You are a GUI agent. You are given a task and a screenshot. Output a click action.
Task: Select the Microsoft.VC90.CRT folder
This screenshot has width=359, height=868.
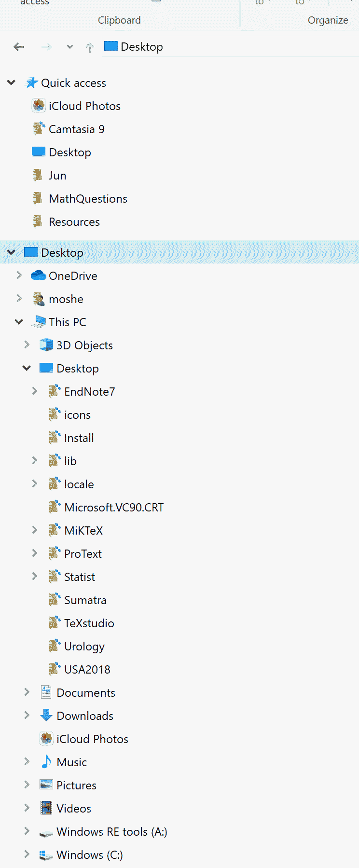(x=114, y=508)
